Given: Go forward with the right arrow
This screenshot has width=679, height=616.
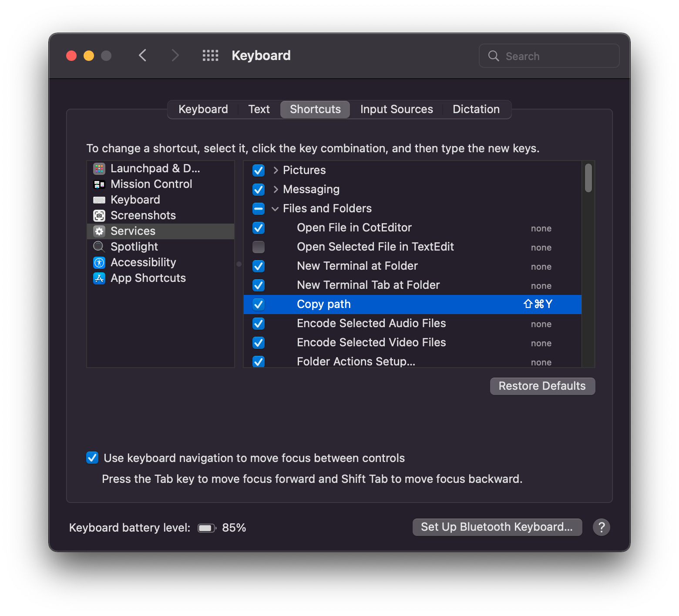Looking at the screenshot, I should 175,56.
